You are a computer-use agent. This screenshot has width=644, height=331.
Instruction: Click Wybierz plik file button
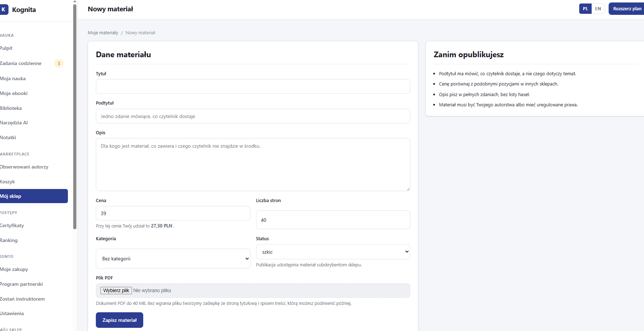116,291
